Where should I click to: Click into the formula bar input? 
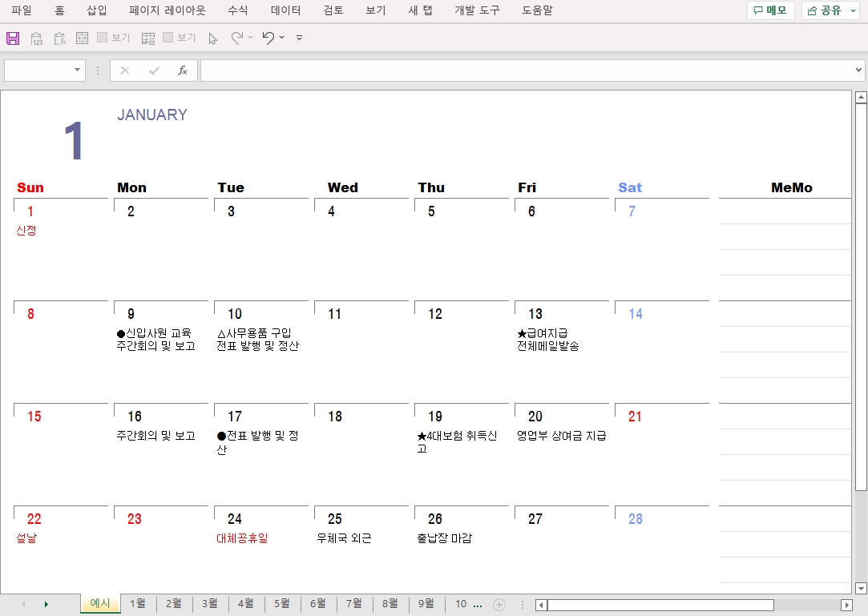pyautogui.click(x=527, y=70)
